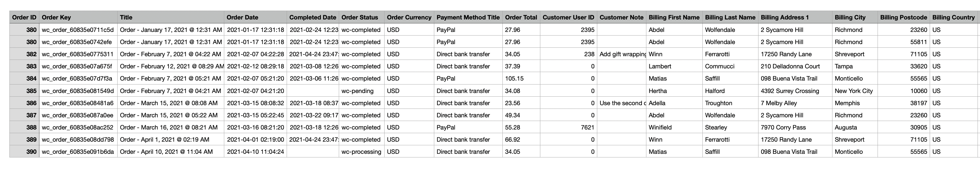Select the Order Total column header
980x169 pixels.
(x=521, y=17)
